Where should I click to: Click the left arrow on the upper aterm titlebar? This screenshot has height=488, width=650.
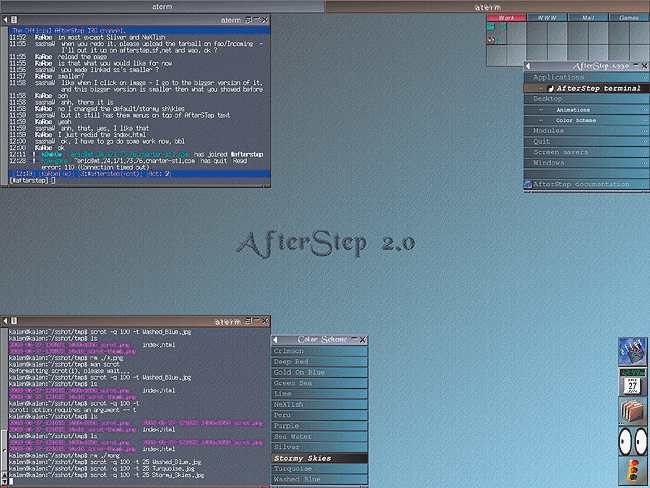[5, 19]
